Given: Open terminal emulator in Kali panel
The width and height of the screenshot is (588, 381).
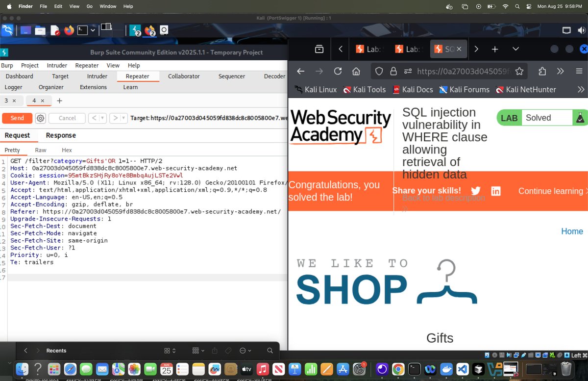Looking at the screenshot, I should (x=83, y=30).
